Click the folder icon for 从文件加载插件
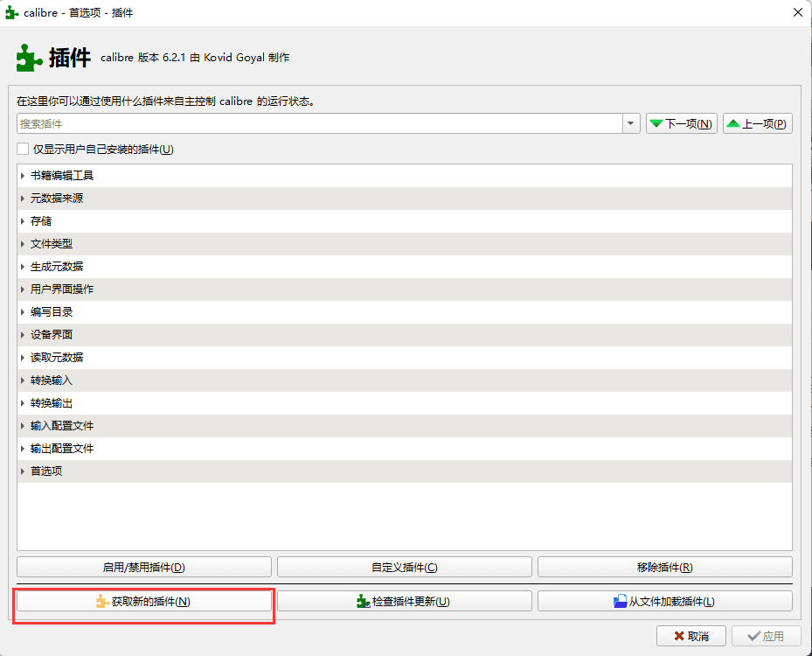Image resolution: width=812 pixels, height=656 pixels. click(x=621, y=602)
